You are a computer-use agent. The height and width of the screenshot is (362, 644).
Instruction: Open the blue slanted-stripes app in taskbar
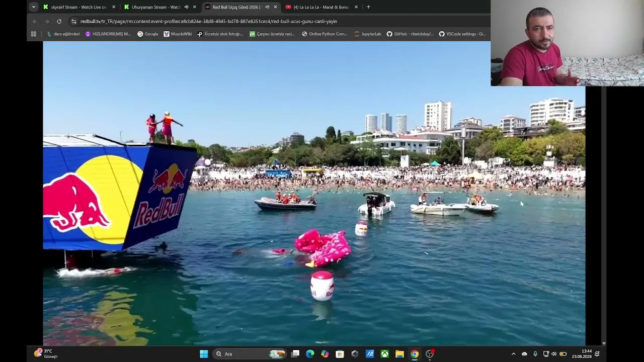(x=370, y=354)
